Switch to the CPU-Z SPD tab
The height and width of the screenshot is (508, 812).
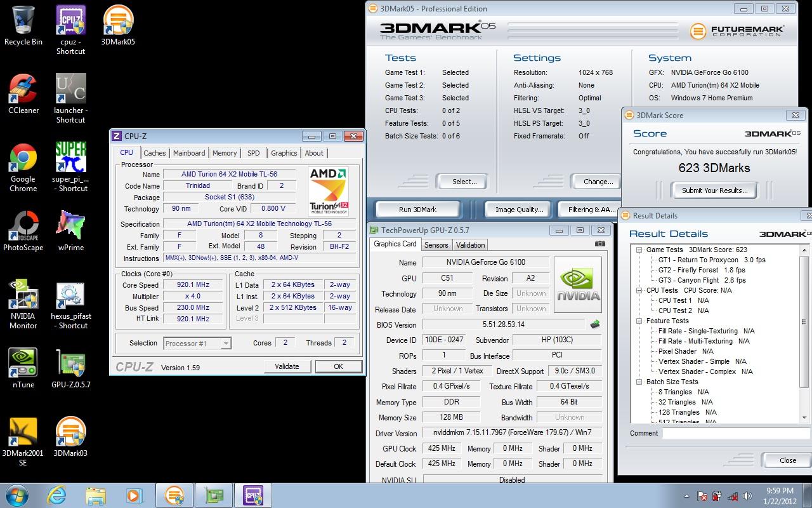253,153
